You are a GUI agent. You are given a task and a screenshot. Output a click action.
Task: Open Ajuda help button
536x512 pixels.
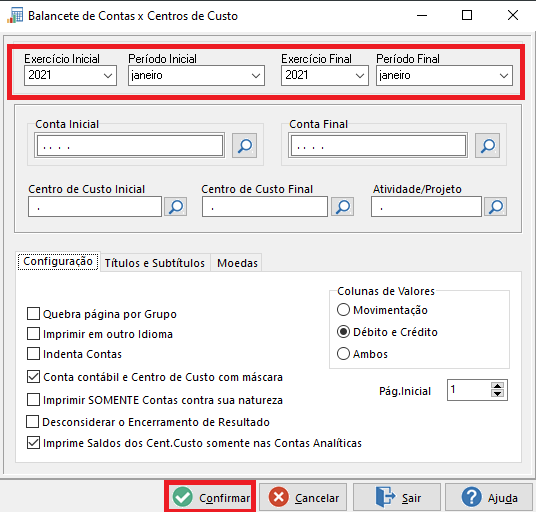point(489,497)
